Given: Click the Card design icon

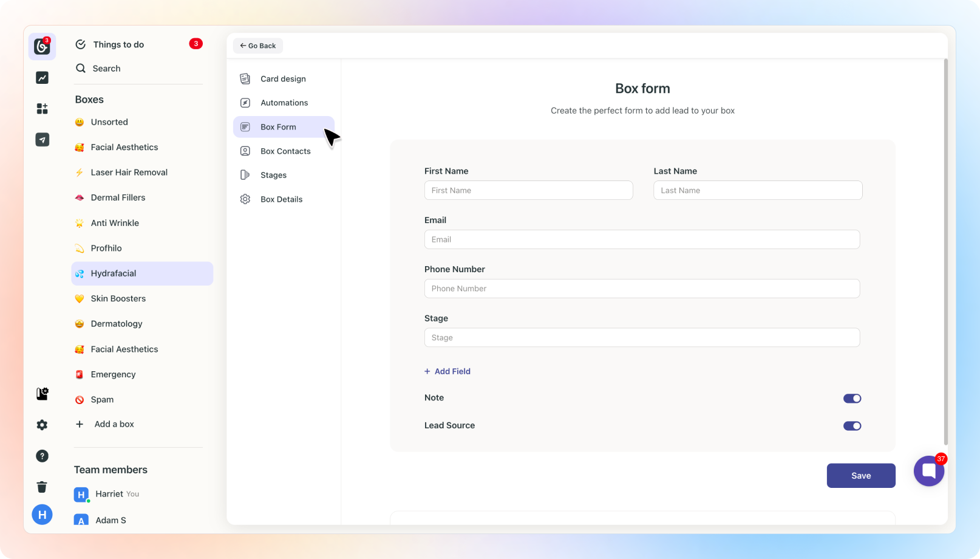Looking at the screenshot, I should point(245,79).
